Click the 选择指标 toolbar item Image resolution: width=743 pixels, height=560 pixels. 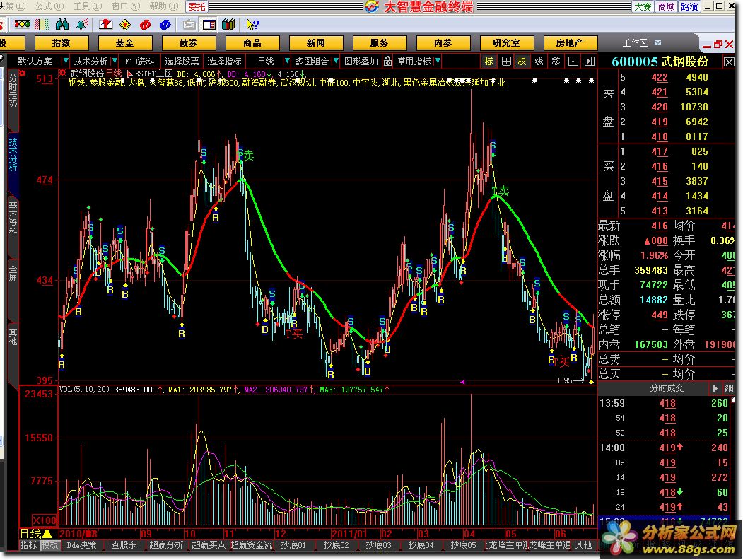[225, 61]
